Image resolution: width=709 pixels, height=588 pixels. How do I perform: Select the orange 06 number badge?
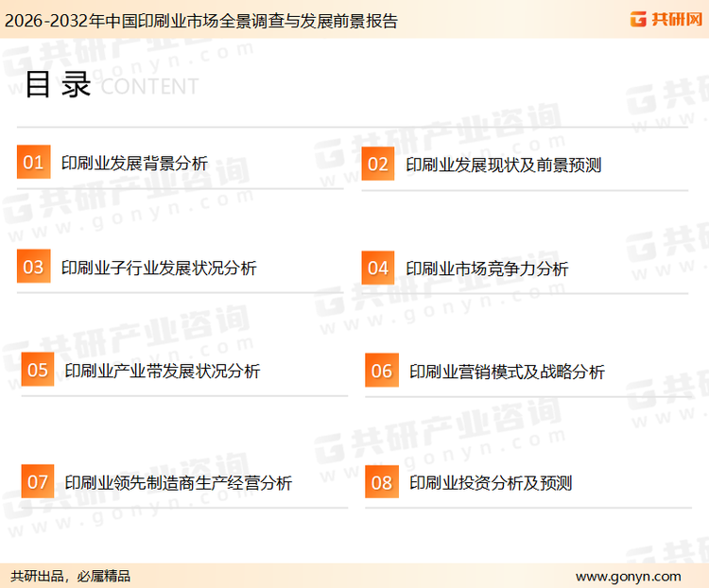(382, 370)
